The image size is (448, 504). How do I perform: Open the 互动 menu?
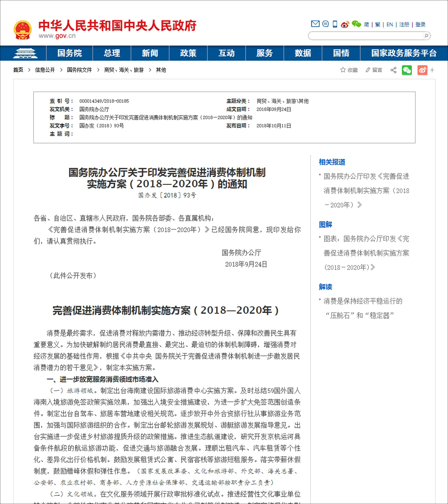[x=226, y=53]
